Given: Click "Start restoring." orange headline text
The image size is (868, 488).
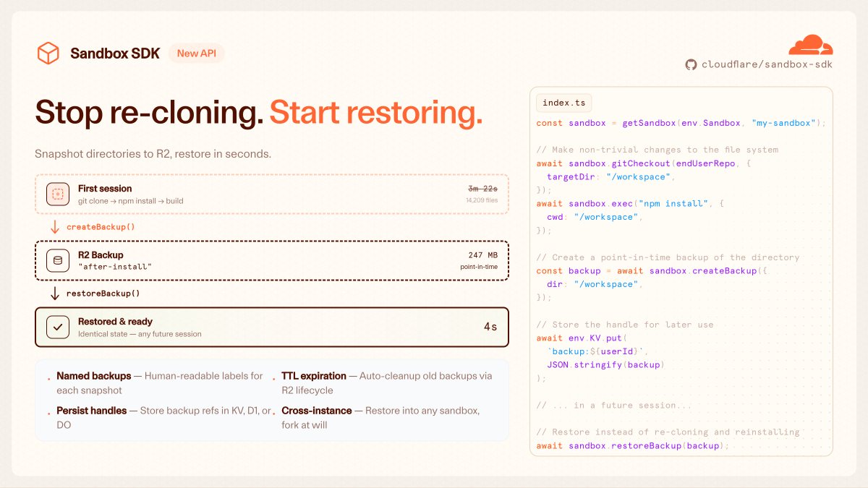Looking at the screenshot, I should pyautogui.click(x=376, y=113).
